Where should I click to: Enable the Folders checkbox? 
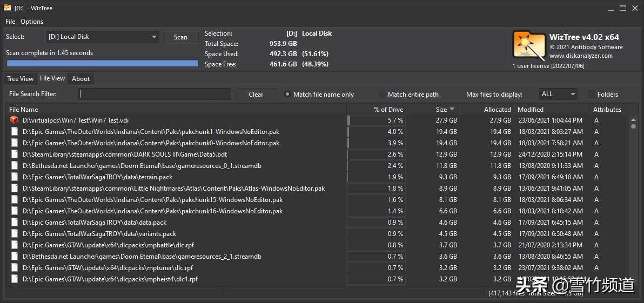pyautogui.click(x=592, y=95)
